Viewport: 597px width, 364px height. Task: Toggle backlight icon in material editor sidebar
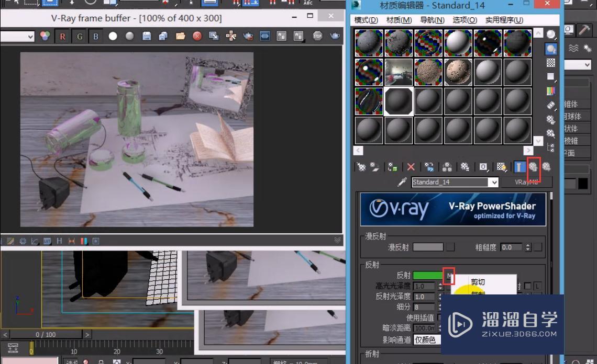[x=550, y=49]
